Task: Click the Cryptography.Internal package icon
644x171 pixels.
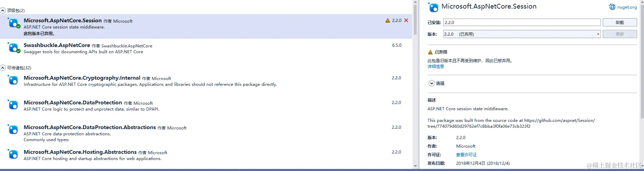Action: click(13, 80)
